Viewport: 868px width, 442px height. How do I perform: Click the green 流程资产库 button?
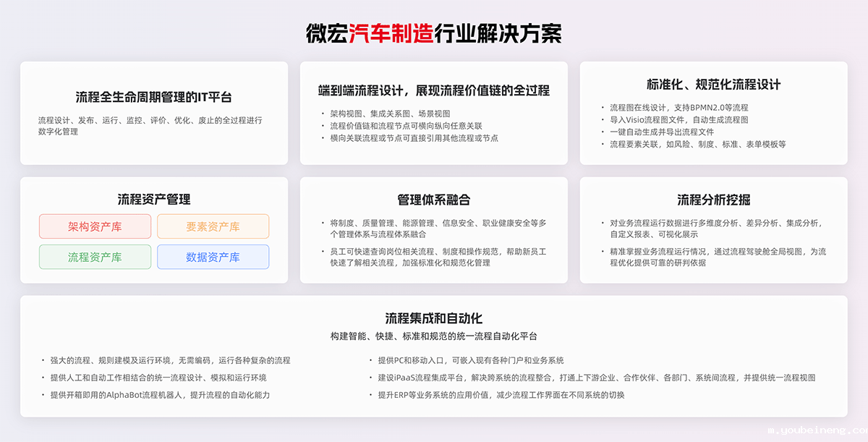point(95,257)
